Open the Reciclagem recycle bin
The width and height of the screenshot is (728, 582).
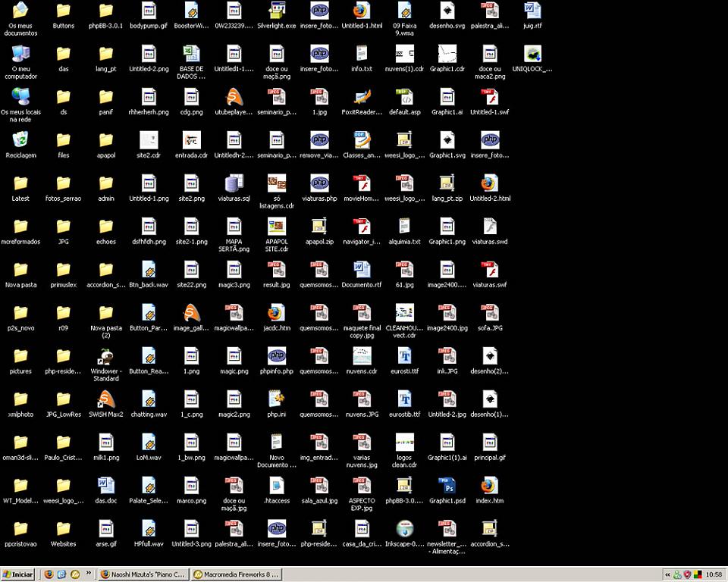point(20,140)
